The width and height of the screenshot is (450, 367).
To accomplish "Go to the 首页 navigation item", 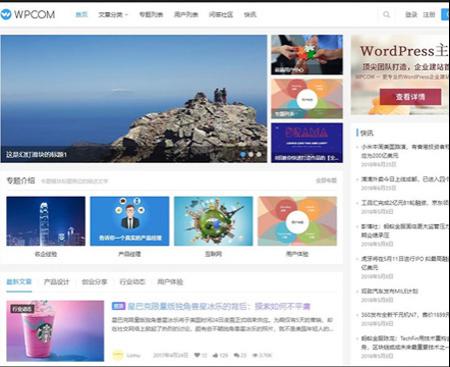I will (x=81, y=14).
